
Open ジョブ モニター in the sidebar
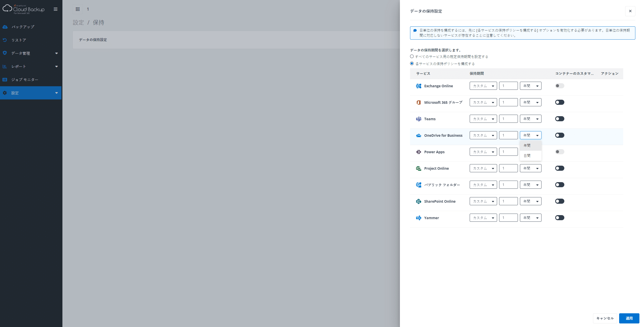point(31,80)
